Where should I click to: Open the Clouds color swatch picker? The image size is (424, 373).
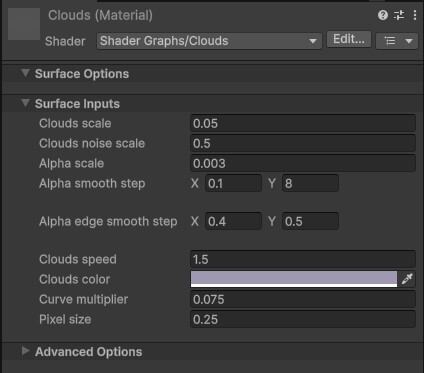pos(294,279)
